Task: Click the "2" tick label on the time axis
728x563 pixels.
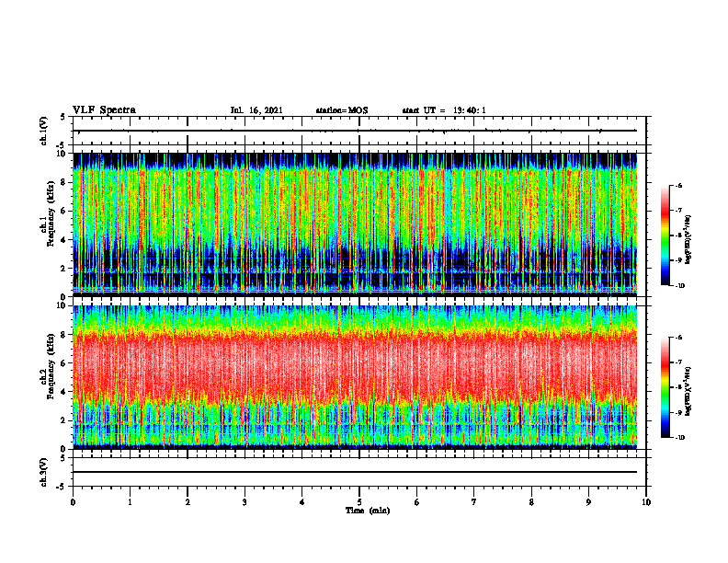Action: 188,502
